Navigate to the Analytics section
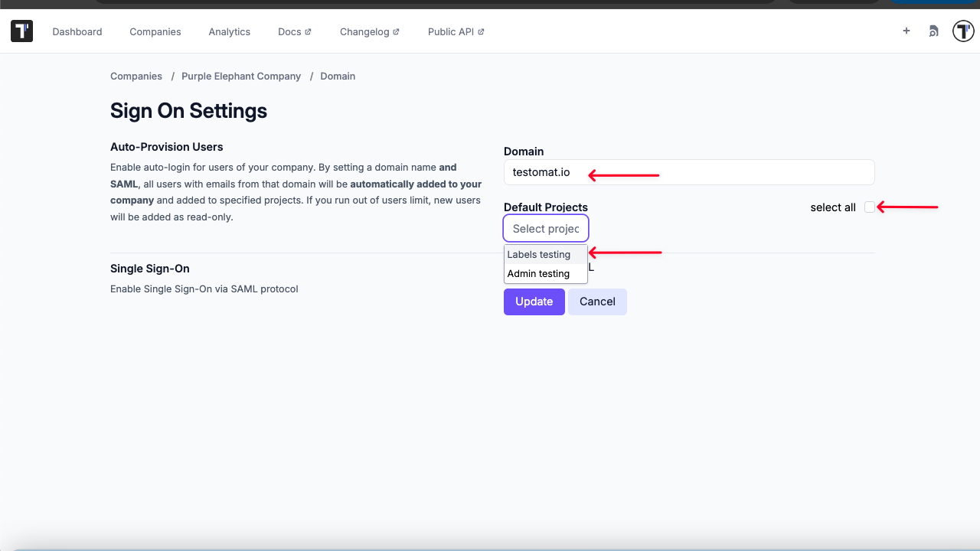This screenshot has width=980, height=551. point(229,31)
